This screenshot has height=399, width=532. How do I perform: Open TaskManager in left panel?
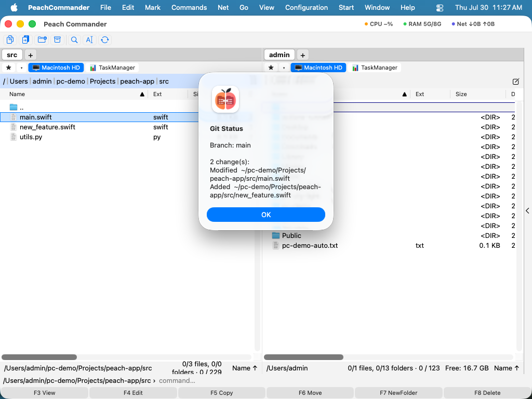(x=112, y=68)
